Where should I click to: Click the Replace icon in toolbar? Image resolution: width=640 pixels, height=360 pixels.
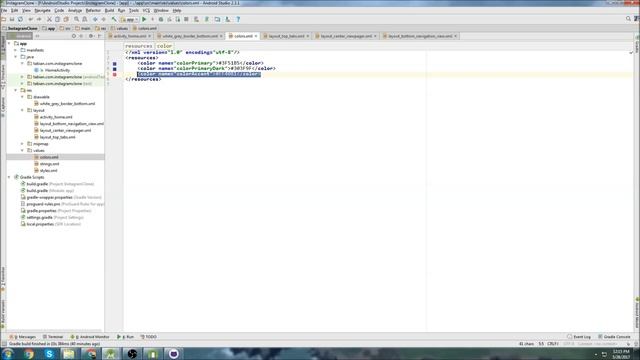pyautogui.click(x=84, y=19)
